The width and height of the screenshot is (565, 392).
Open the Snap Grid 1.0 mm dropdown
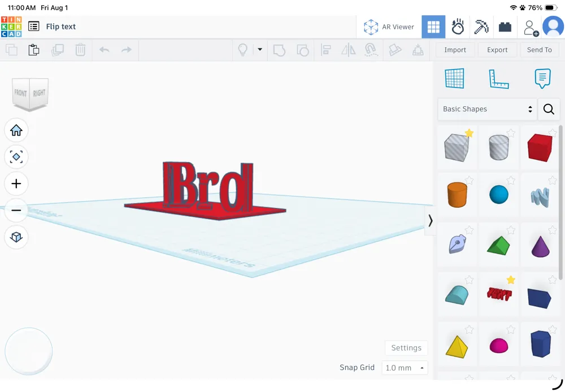[405, 368]
